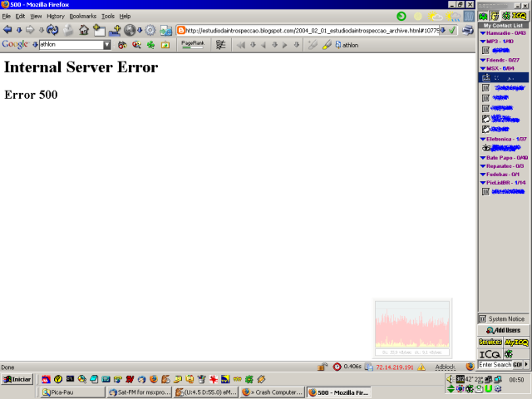Open System Notice in ICQ

click(502, 318)
